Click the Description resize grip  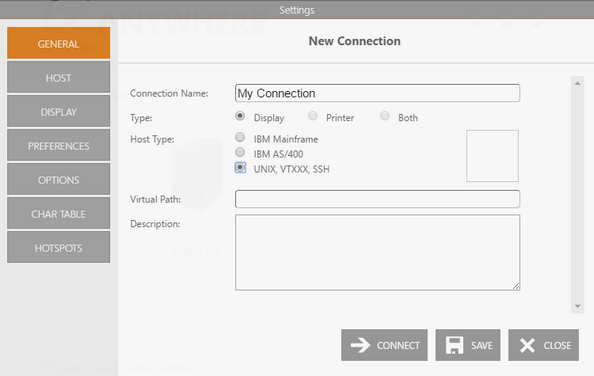516,287
